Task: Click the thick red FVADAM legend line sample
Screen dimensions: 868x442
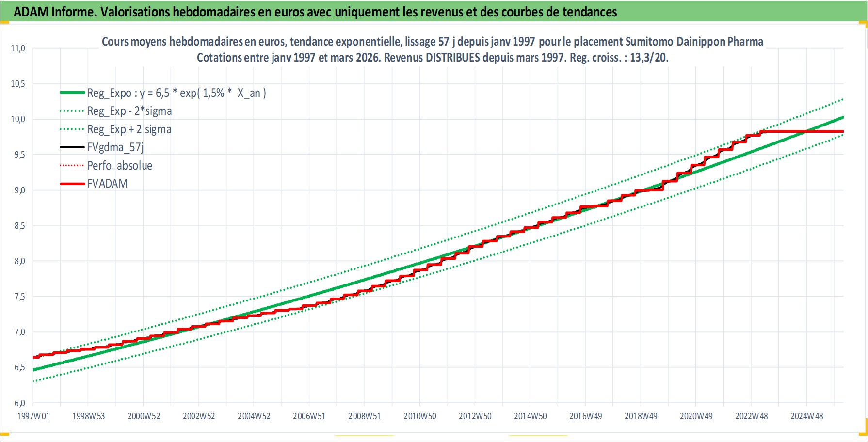Action: 72,184
